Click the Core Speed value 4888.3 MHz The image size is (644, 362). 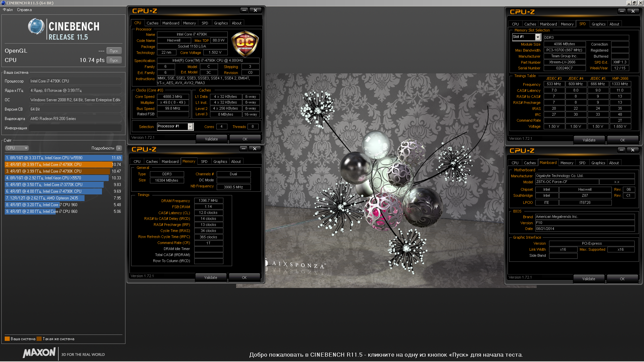coord(173,97)
